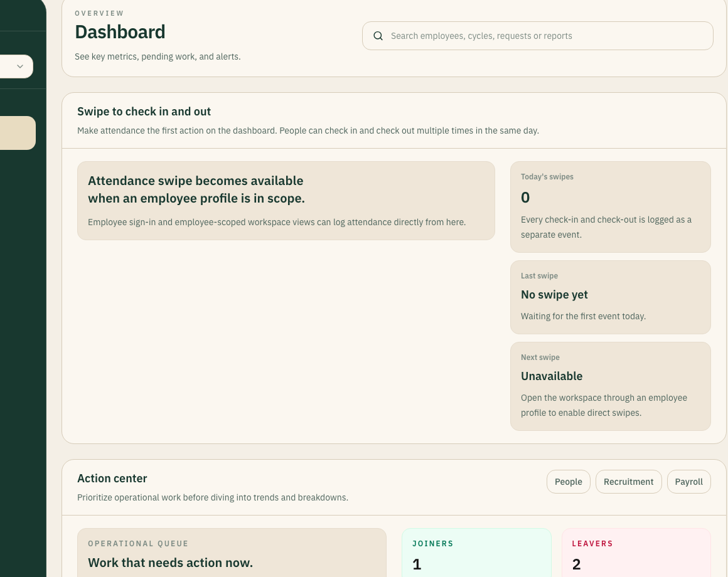The height and width of the screenshot is (577, 728).
Task: Click the search magnifying glass icon
Action: click(x=378, y=36)
